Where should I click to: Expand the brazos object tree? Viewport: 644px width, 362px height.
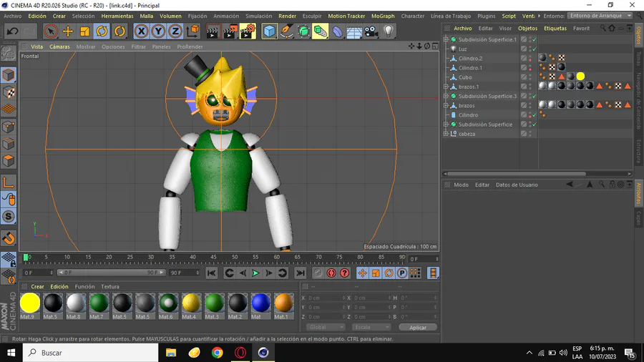(x=446, y=105)
